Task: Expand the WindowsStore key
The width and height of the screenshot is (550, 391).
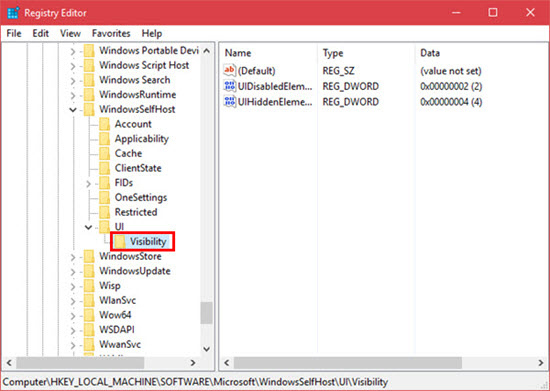Action: tap(73, 257)
